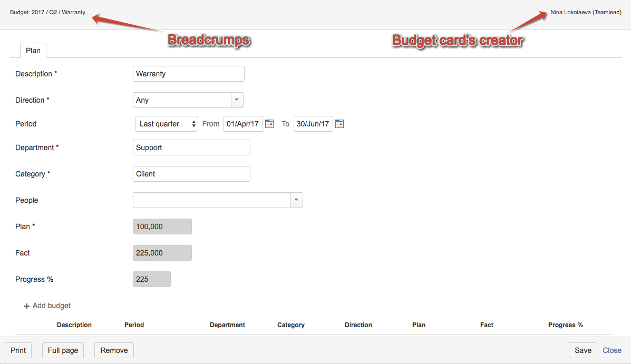
Task: Click the Nina Lokotaeva creator link
Action: pyautogui.click(x=585, y=12)
